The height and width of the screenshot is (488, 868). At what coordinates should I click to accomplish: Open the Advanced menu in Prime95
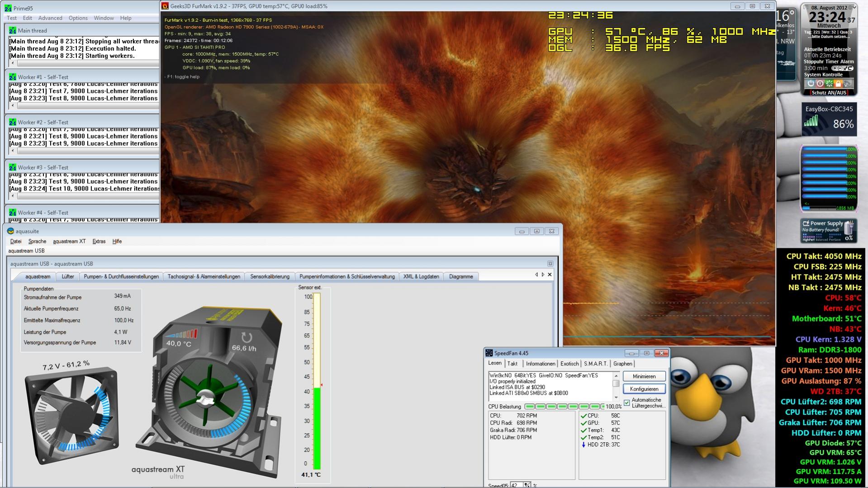(50, 18)
